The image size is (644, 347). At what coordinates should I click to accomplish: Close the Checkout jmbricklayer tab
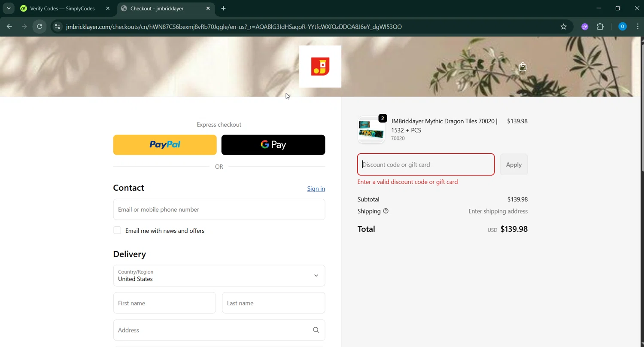click(208, 8)
